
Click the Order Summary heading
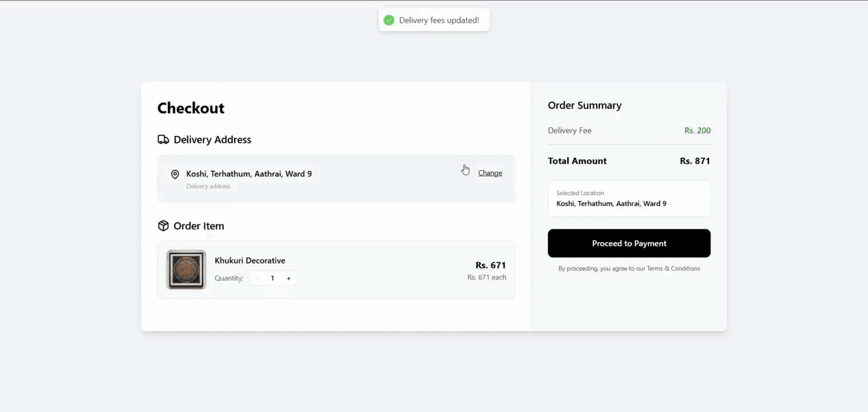pos(585,105)
